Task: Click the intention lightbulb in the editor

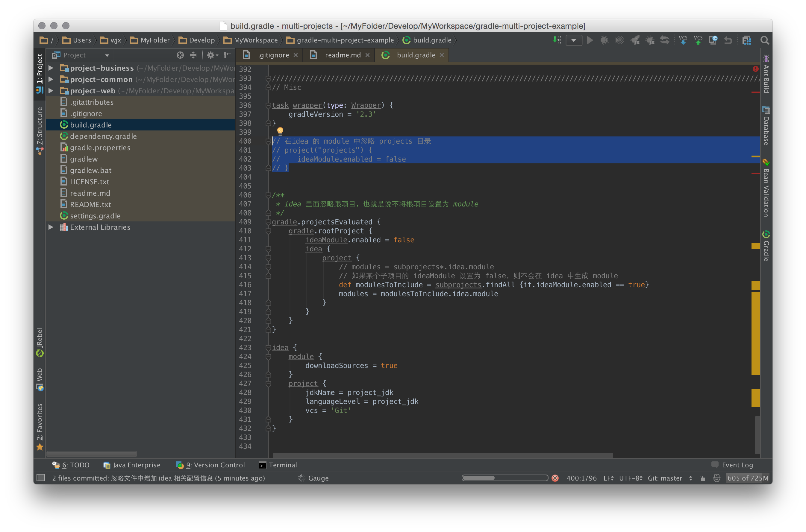Action: point(280,131)
